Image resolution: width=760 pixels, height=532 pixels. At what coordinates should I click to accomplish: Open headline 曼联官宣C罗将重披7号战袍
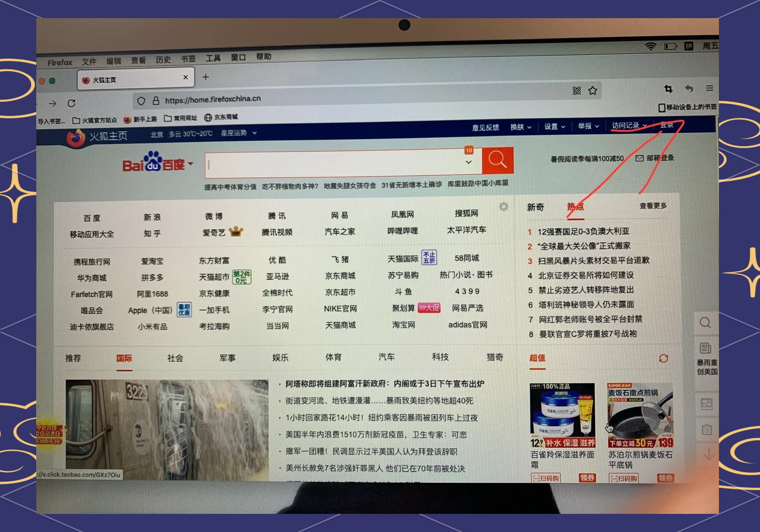[588, 334]
